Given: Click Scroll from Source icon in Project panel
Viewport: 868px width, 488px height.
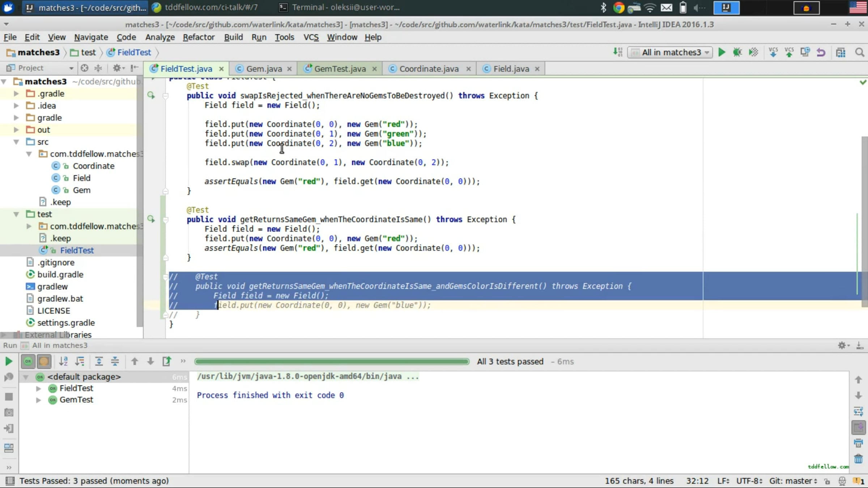Looking at the screenshot, I should pyautogui.click(x=84, y=68).
